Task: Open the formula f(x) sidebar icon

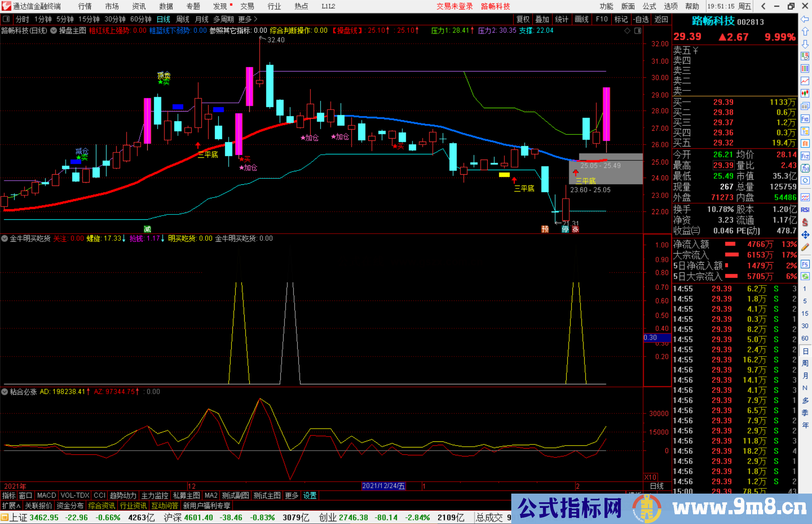Action: [x=805, y=168]
